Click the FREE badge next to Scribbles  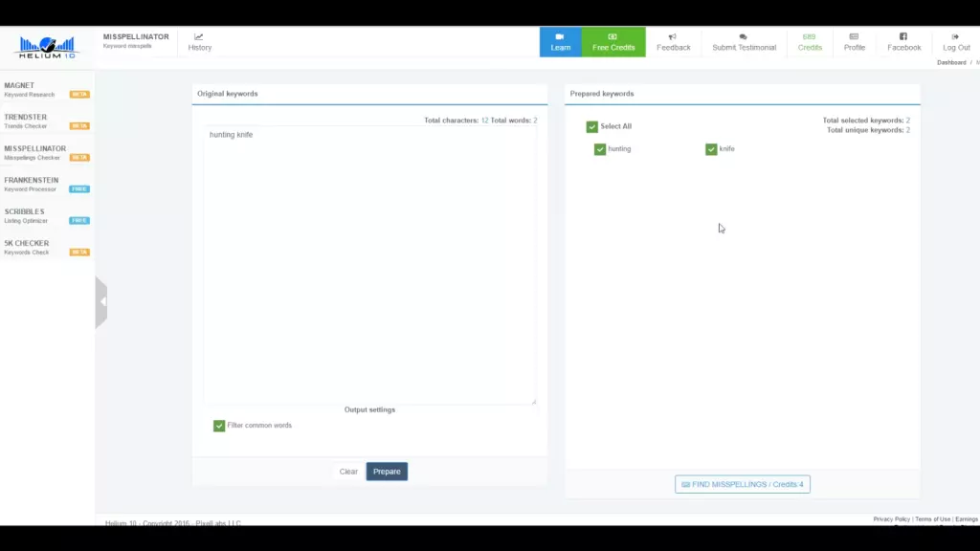click(79, 221)
